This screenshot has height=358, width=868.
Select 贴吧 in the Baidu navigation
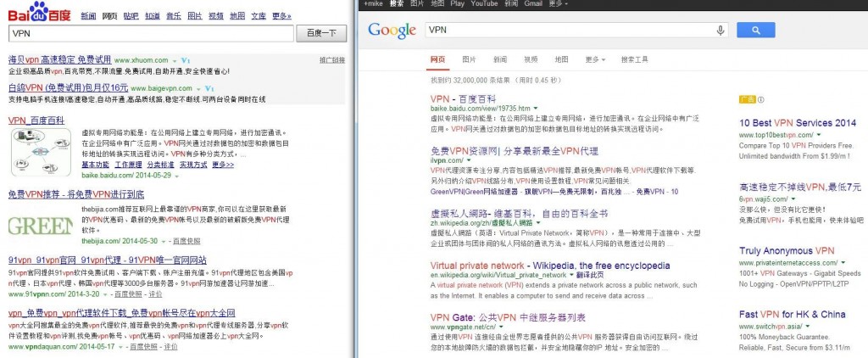point(131,16)
